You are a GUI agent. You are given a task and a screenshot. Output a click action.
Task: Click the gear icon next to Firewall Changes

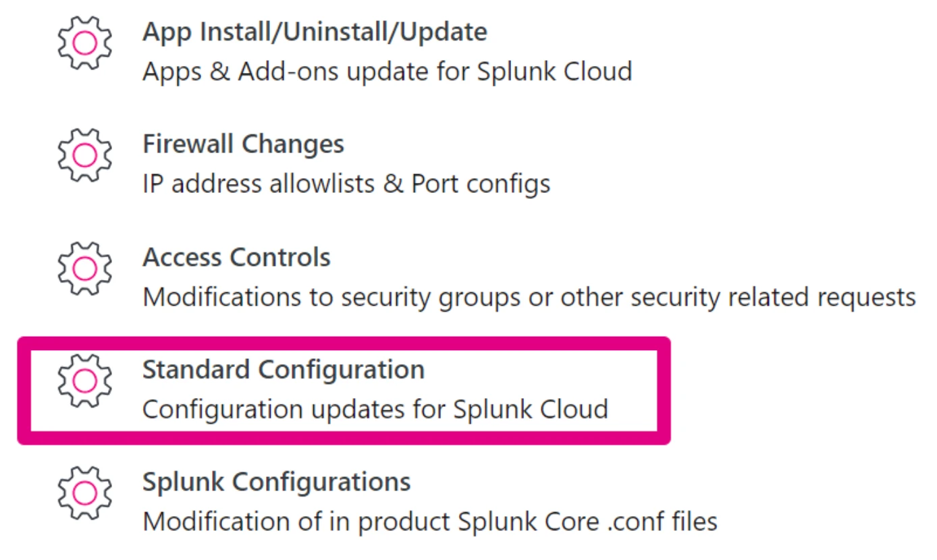tap(84, 156)
